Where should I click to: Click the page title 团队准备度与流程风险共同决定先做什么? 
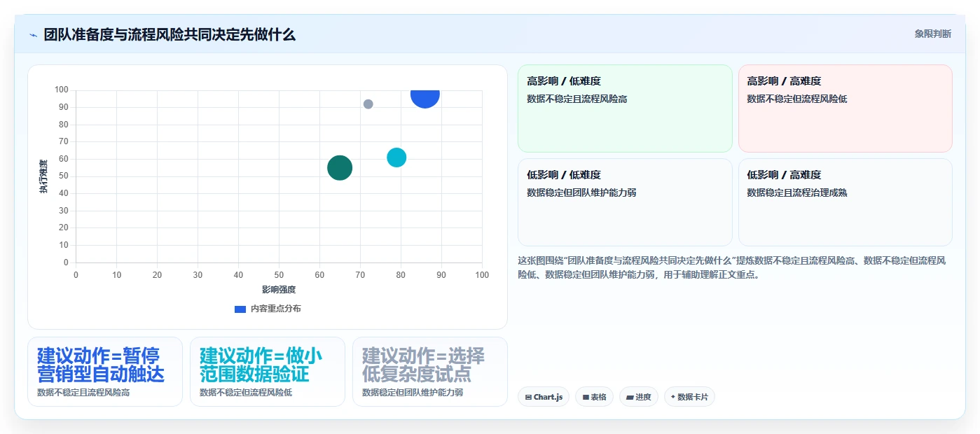(170, 34)
